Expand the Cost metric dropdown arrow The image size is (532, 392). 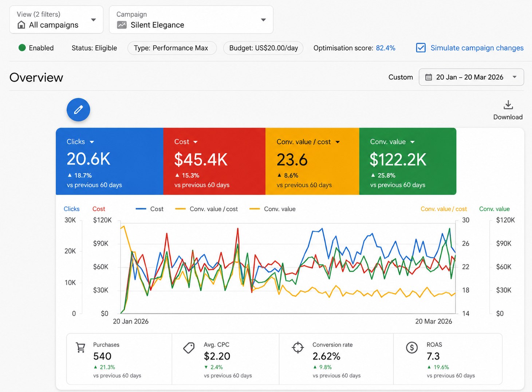[x=195, y=142]
